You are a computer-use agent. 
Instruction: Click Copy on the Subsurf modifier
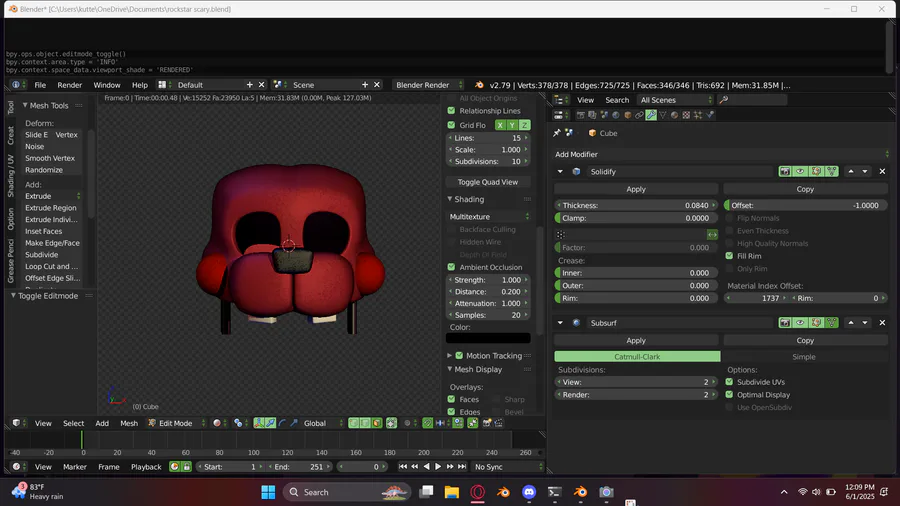(805, 340)
